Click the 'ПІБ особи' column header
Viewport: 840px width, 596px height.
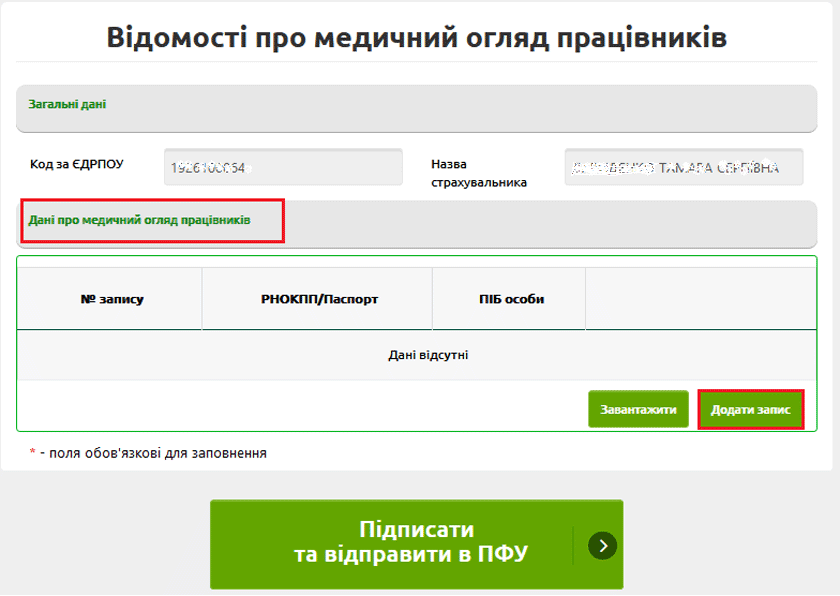point(511,299)
